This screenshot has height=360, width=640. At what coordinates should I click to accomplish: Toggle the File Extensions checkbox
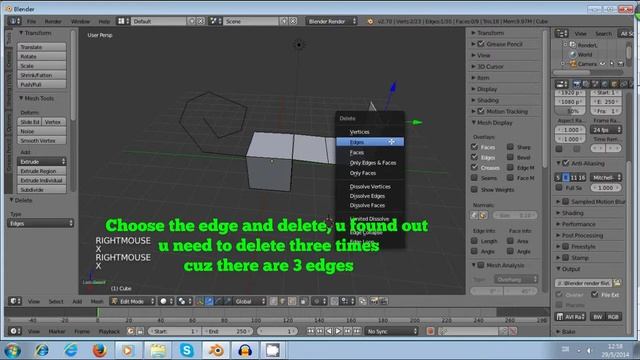point(595,294)
